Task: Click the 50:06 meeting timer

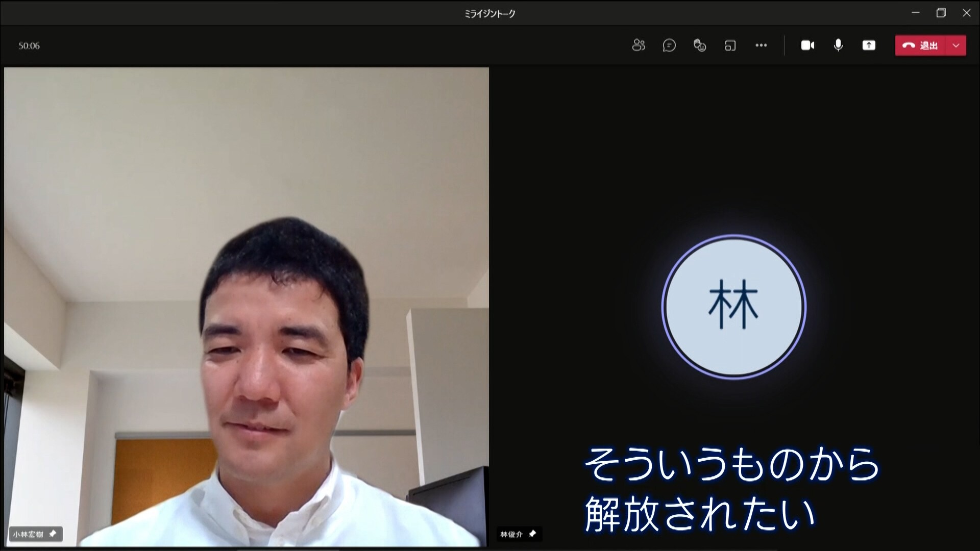Action: tap(29, 45)
